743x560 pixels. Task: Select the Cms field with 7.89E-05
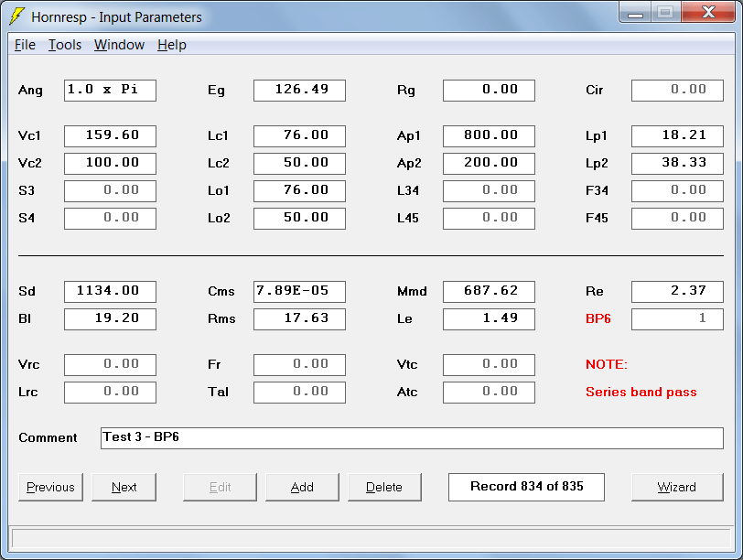click(299, 292)
